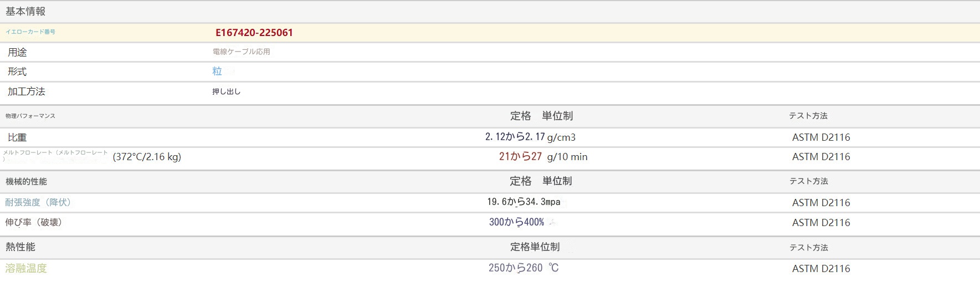Open the 耐張強度（降伏） link

(x=38, y=202)
